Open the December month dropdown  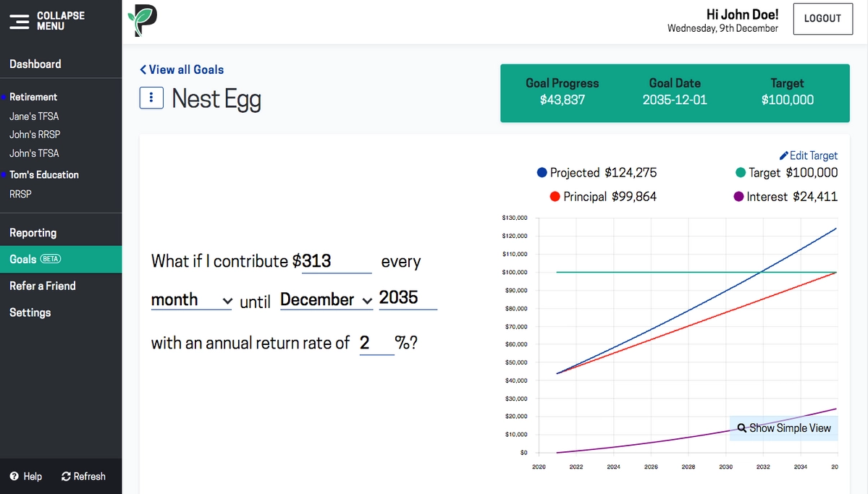coord(326,300)
